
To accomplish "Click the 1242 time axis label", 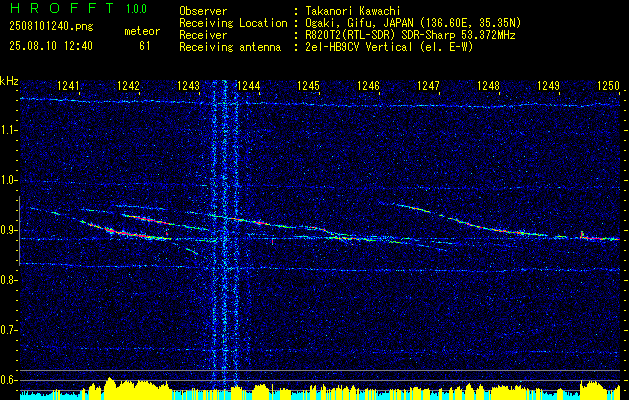I will point(128,85).
